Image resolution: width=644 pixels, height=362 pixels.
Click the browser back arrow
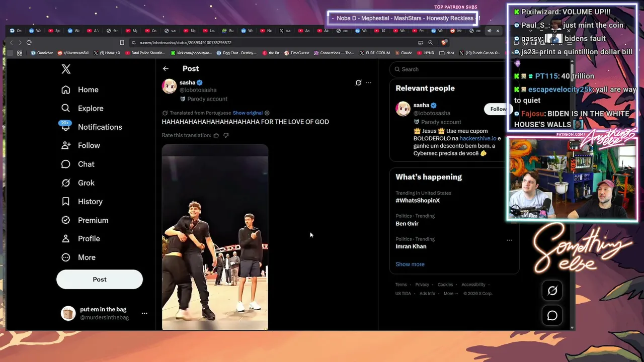click(11, 43)
